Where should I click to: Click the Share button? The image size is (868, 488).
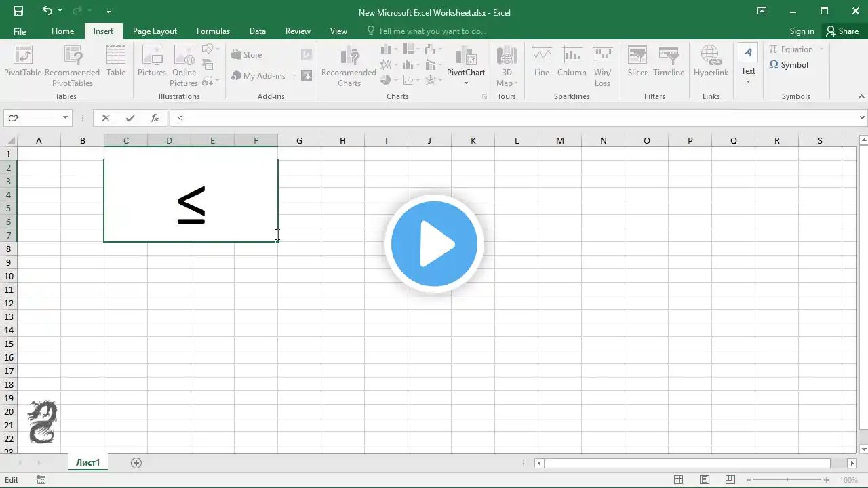[x=842, y=31]
